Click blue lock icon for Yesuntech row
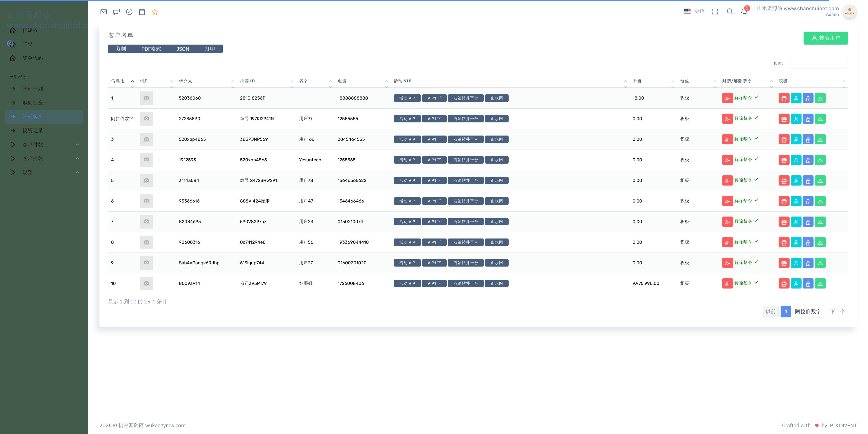The height and width of the screenshot is (434, 868). click(808, 160)
